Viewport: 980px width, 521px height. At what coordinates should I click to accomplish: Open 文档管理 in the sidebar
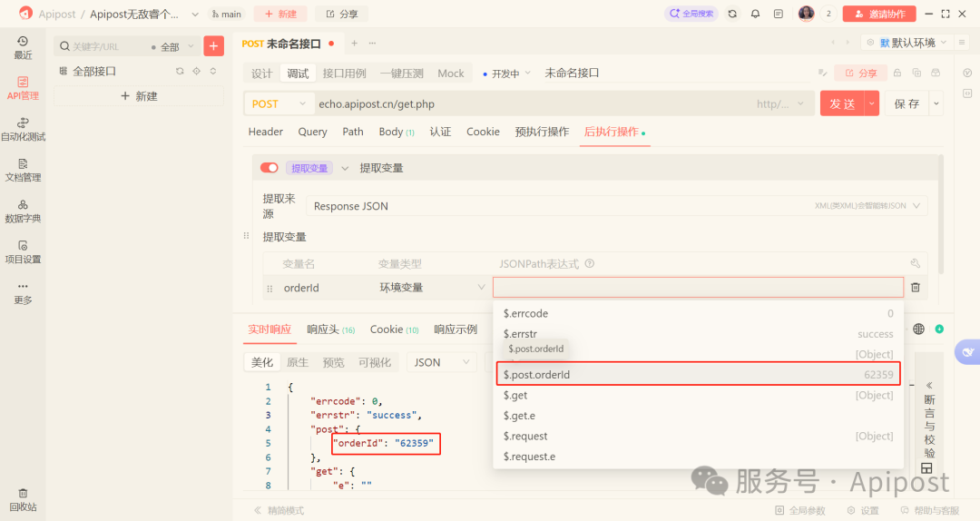[23, 170]
